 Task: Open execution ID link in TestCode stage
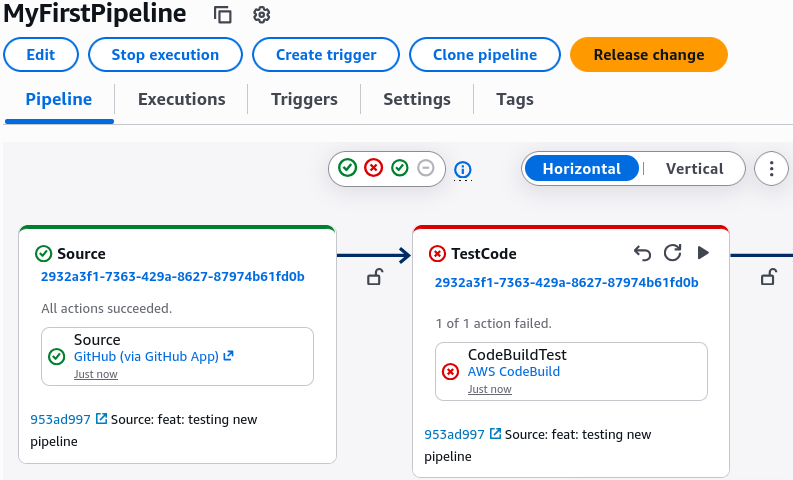point(566,282)
